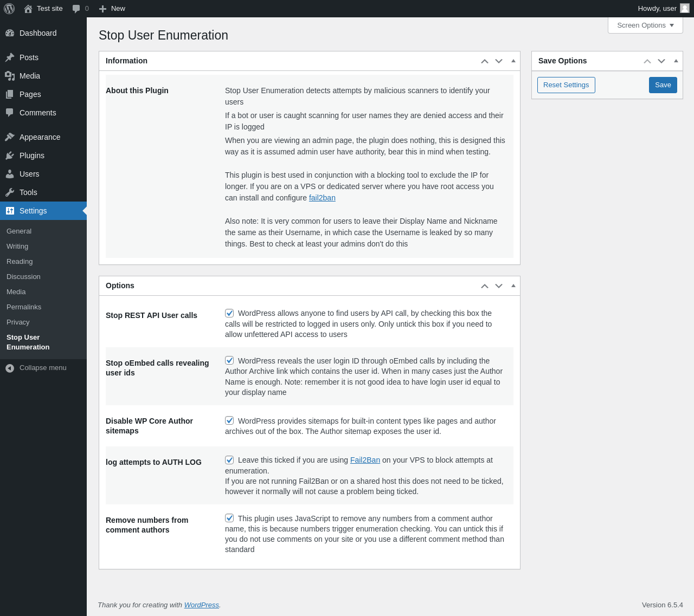Move Information panel up

click(x=485, y=61)
